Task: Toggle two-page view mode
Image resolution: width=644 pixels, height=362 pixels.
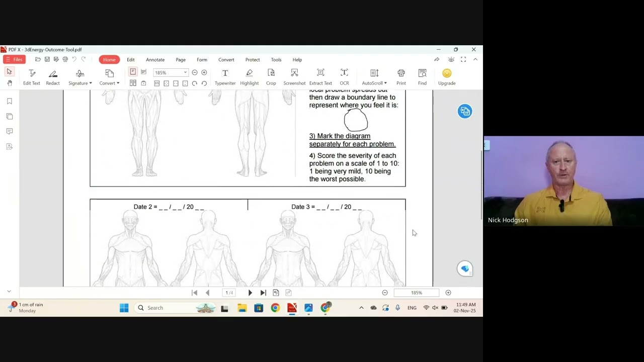Action: click(133, 83)
